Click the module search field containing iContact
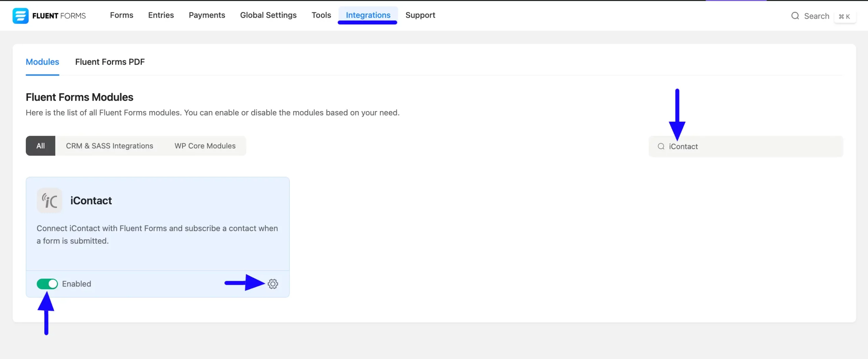 pos(746,146)
